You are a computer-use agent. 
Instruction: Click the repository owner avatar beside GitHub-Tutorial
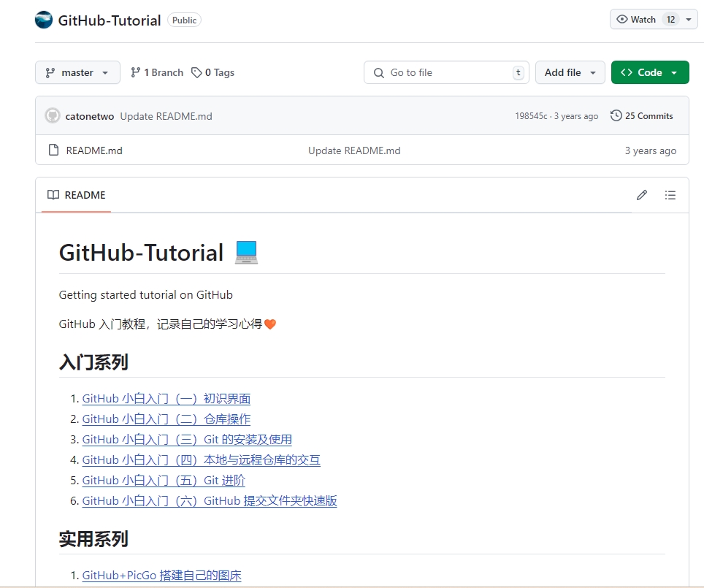tap(44, 20)
